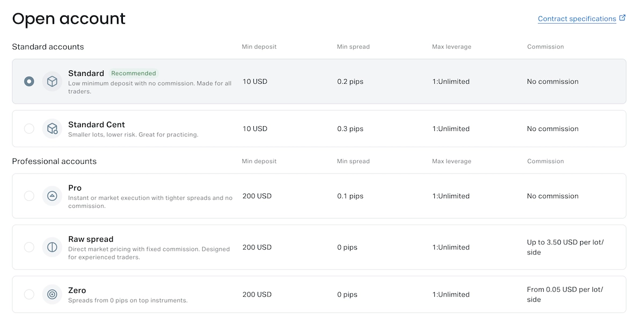The height and width of the screenshot is (326, 644).
Task: Click Raw spread's 200 USD min deposit
Action: (x=257, y=247)
